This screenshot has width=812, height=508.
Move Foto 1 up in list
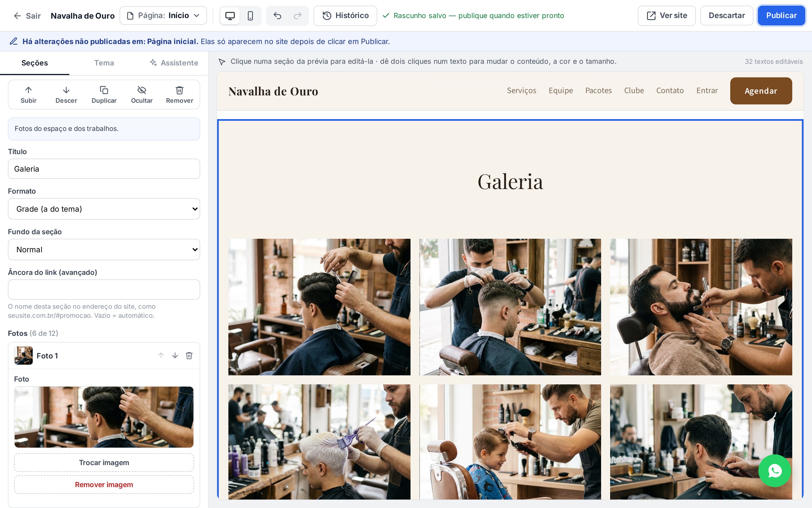coord(161,356)
